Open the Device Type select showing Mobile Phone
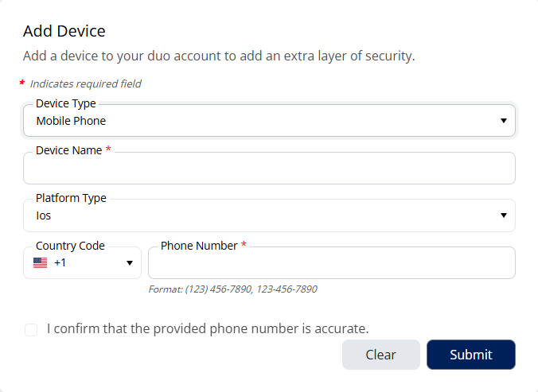The height and width of the screenshot is (392, 538). 263,121
